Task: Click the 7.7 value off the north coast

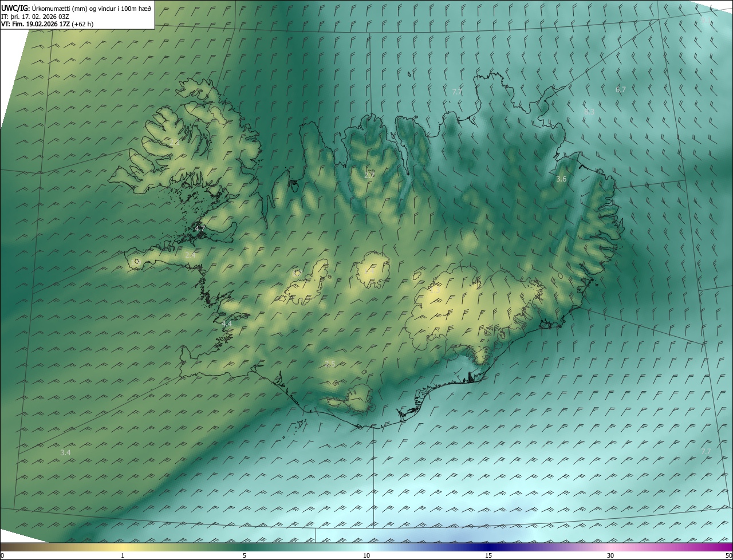Action: [456, 92]
